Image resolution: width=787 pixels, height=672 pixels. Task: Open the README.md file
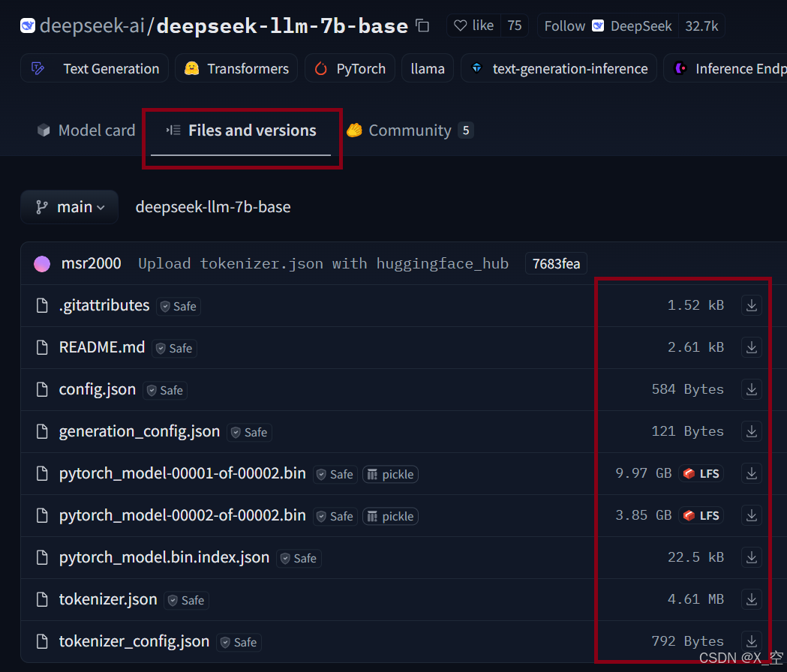(102, 347)
